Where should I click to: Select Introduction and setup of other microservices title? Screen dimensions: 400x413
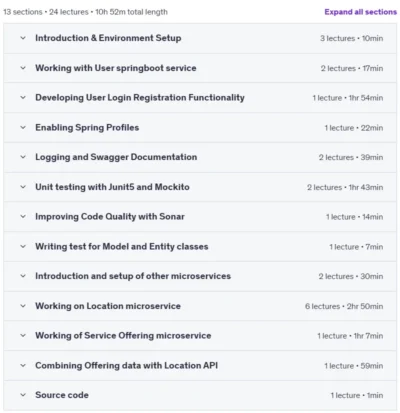[x=133, y=276]
